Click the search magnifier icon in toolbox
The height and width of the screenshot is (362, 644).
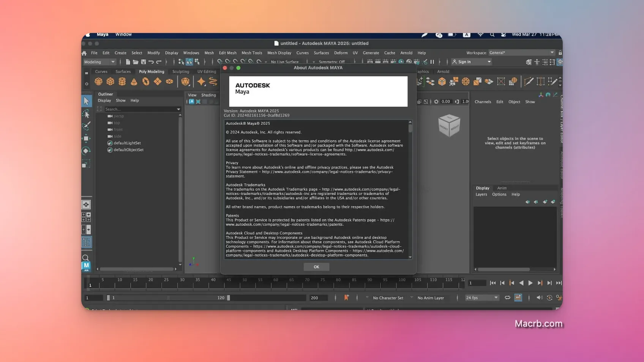pyautogui.click(x=86, y=258)
